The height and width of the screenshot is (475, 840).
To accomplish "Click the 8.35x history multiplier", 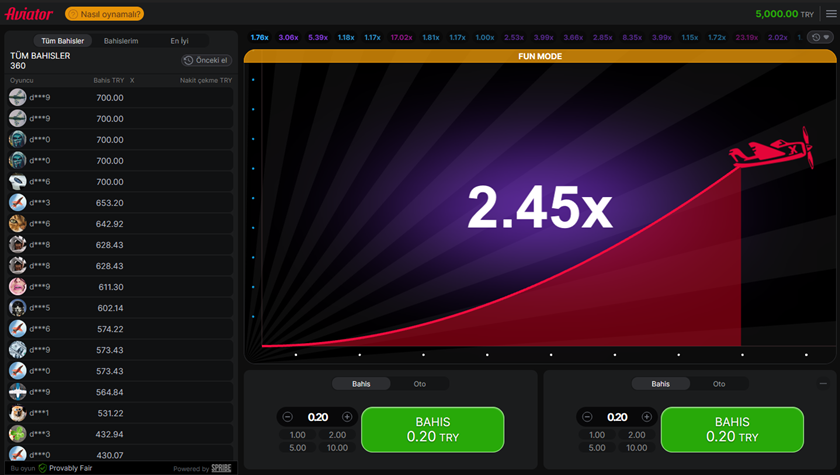I will click(x=632, y=37).
